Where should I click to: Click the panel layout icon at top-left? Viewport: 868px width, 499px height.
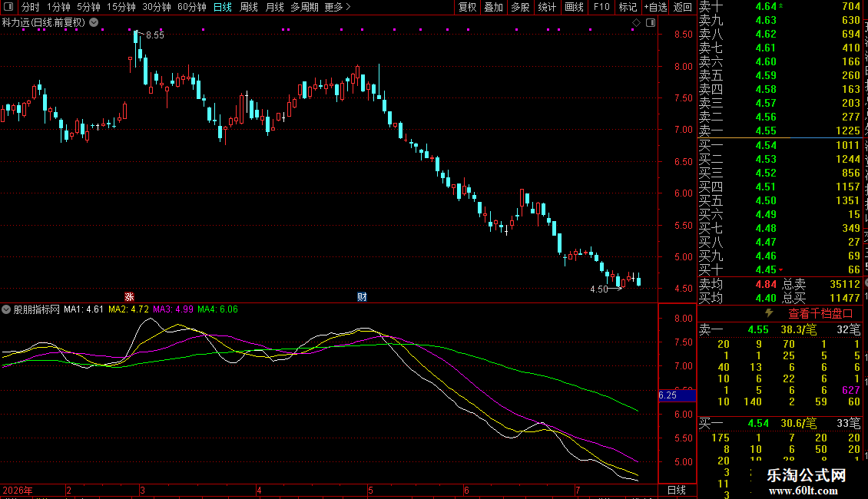coord(8,7)
